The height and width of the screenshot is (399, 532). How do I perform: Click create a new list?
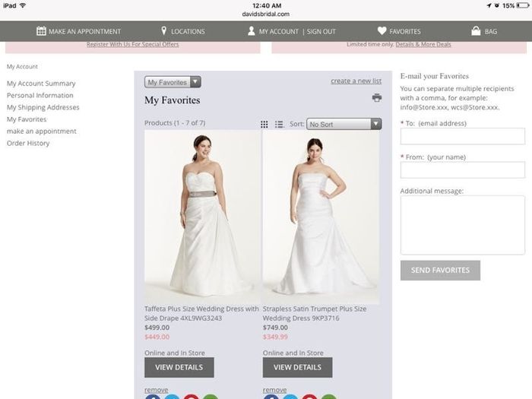coord(356,81)
